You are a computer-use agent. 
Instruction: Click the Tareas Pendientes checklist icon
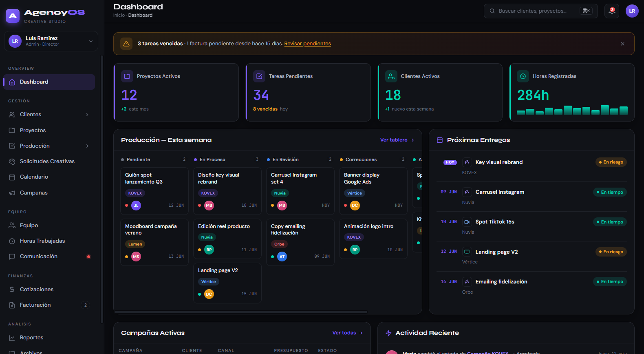[x=259, y=76]
